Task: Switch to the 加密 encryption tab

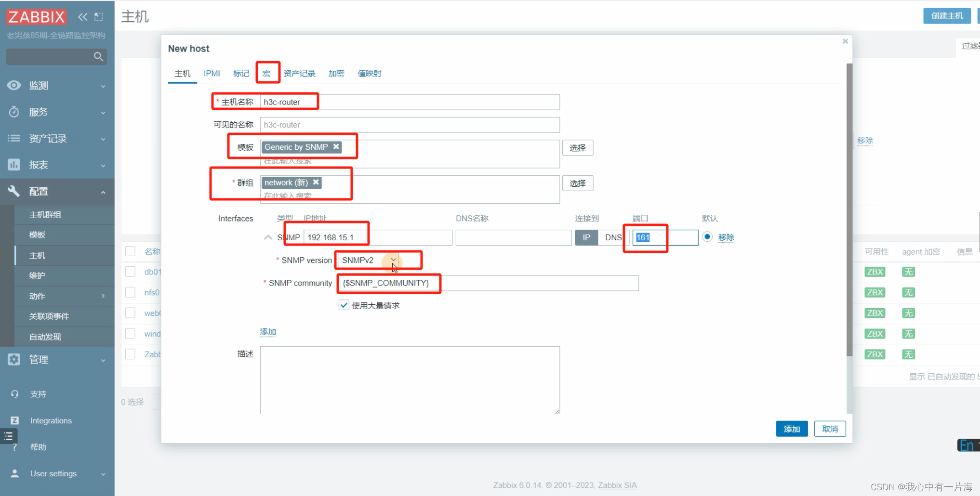Action: click(x=336, y=73)
